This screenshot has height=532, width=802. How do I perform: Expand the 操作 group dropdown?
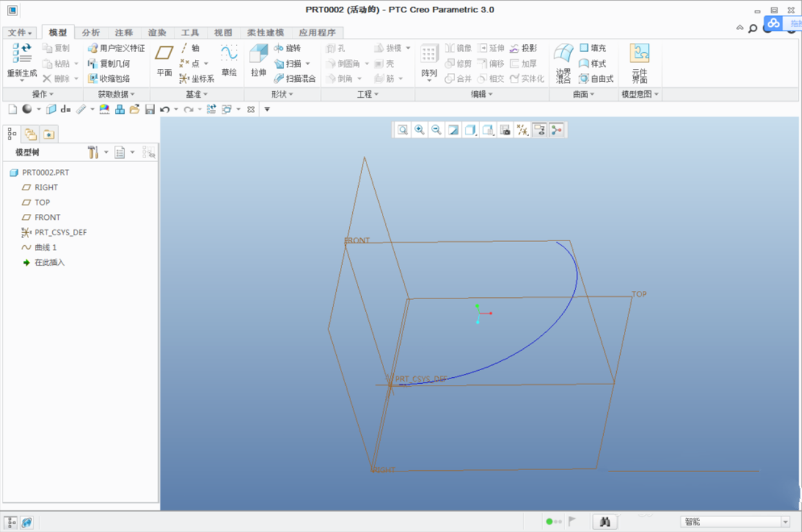(43, 94)
